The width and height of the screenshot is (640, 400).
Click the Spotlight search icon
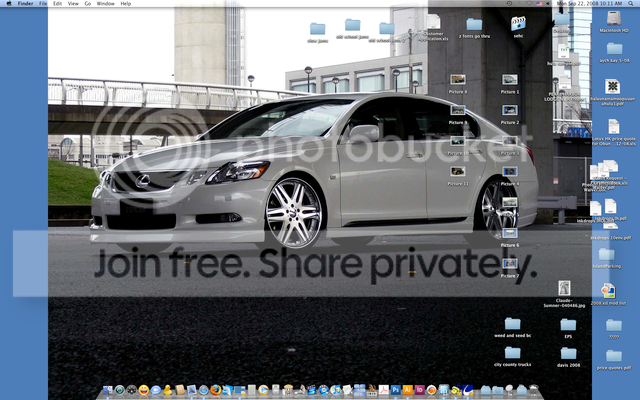pos(631,4)
